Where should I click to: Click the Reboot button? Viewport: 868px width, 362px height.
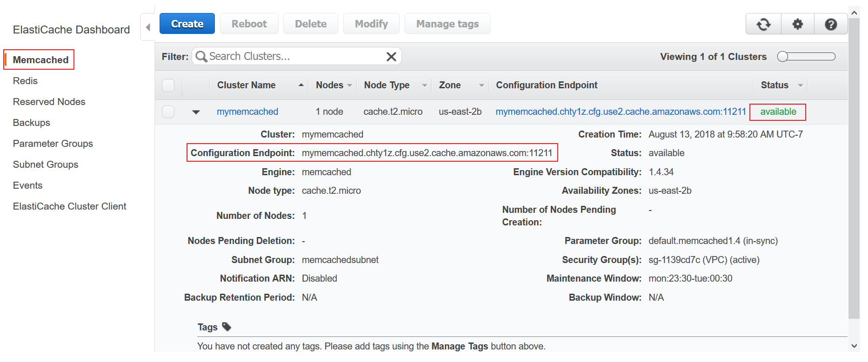[x=249, y=24]
